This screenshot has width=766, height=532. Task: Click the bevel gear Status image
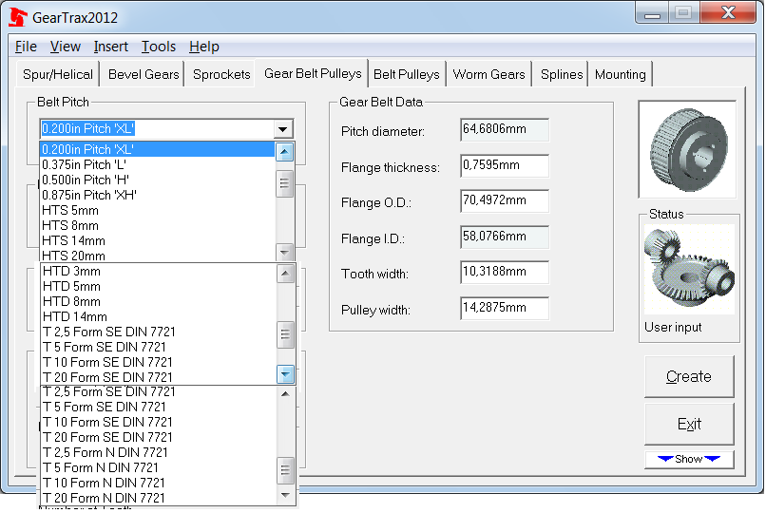click(689, 269)
